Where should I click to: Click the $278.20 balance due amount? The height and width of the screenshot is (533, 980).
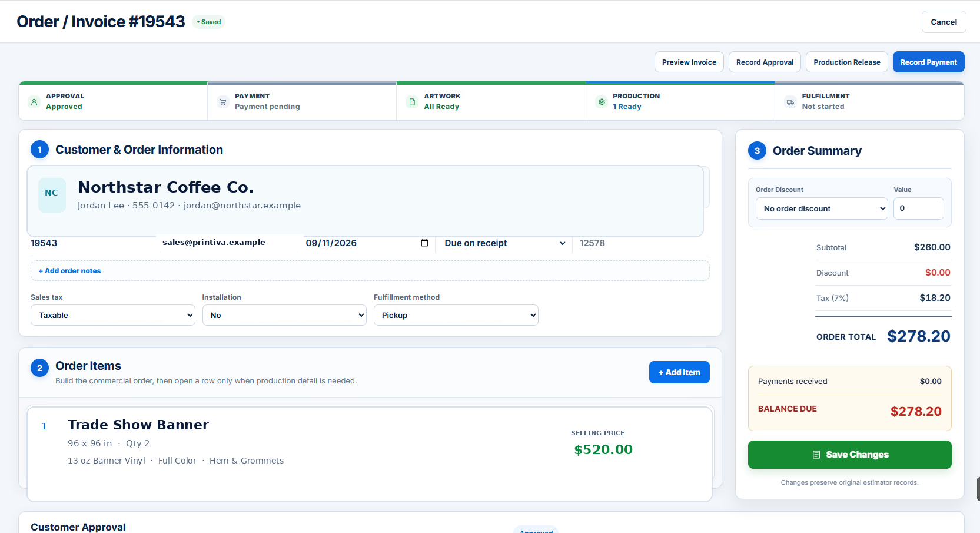[916, 411]
